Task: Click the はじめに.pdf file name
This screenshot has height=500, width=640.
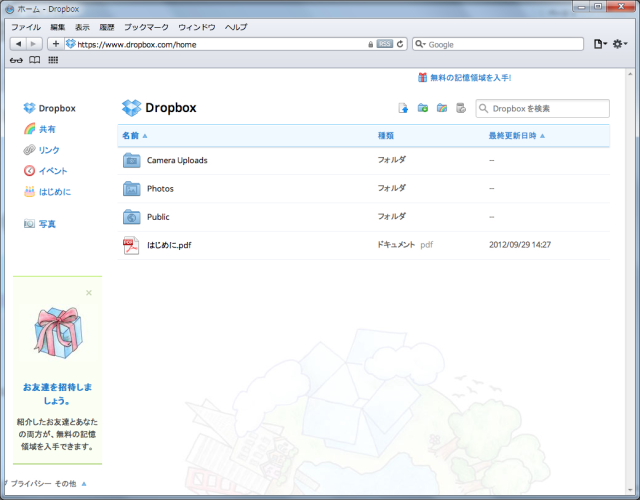Action: point(169,245)
